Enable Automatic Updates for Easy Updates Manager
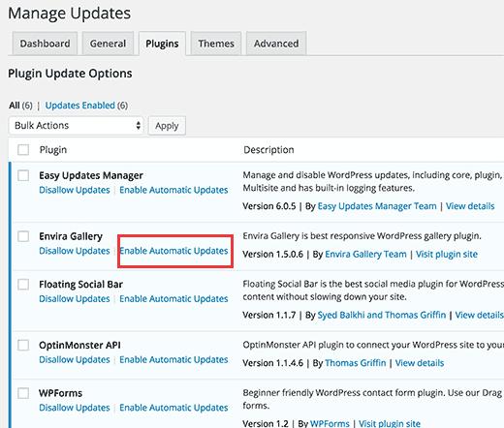This screenshot has height=428, width=504. 173,190
